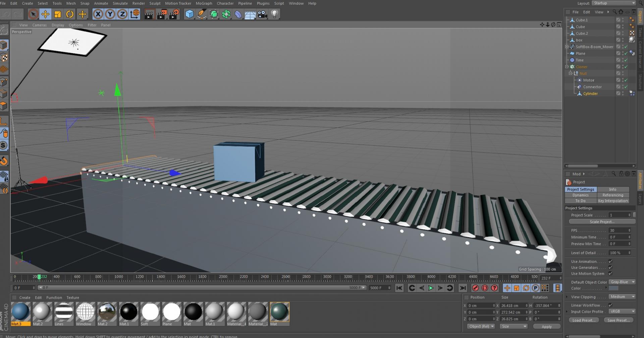Toggle X axis lock
The width and height of the screenshot is (644, 338).
coord(98,14)
